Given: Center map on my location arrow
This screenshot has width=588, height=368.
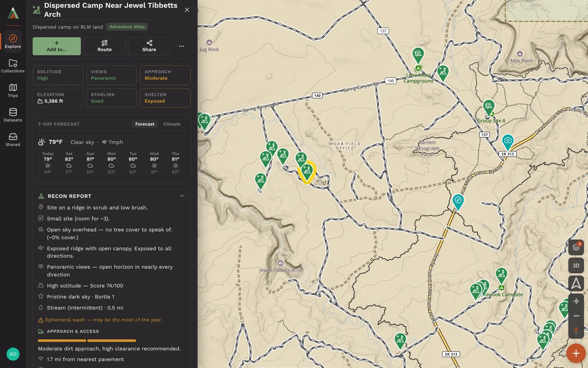Looking at the screenshot, I should coord(576,284).
